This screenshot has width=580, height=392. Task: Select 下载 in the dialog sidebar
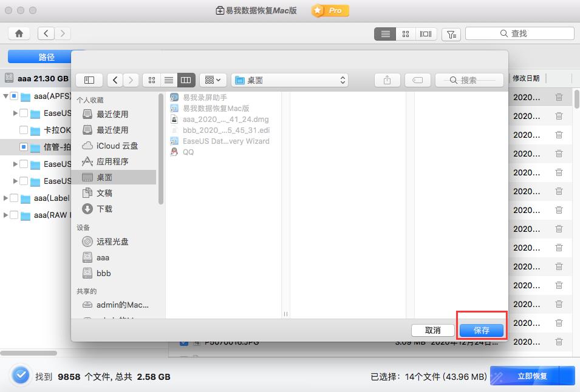pyautogui.click(x=104, y=209)
